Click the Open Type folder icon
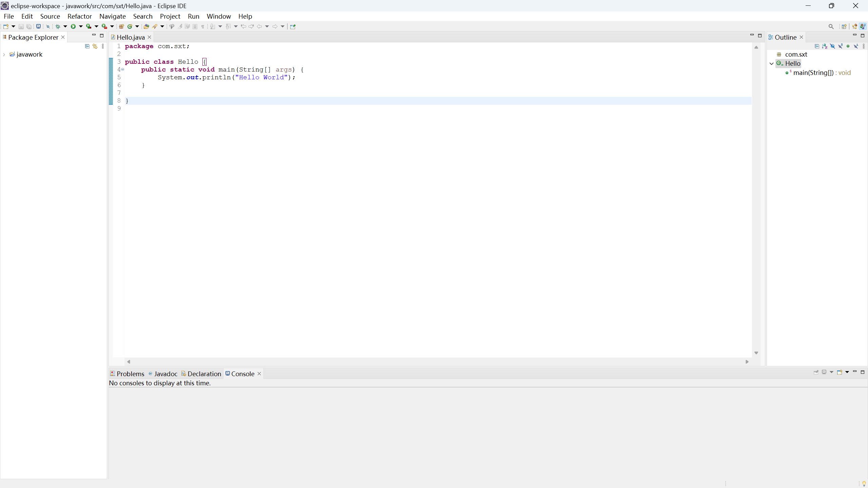868x488 pixels. click(146, 26)
